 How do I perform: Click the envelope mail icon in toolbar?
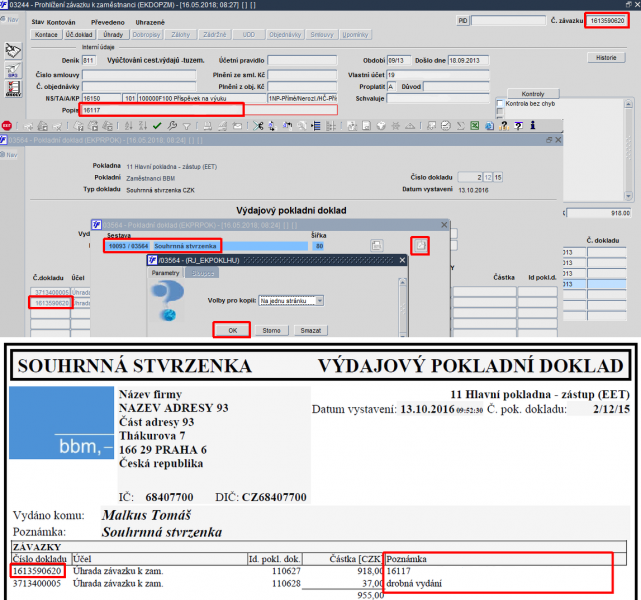237,126
